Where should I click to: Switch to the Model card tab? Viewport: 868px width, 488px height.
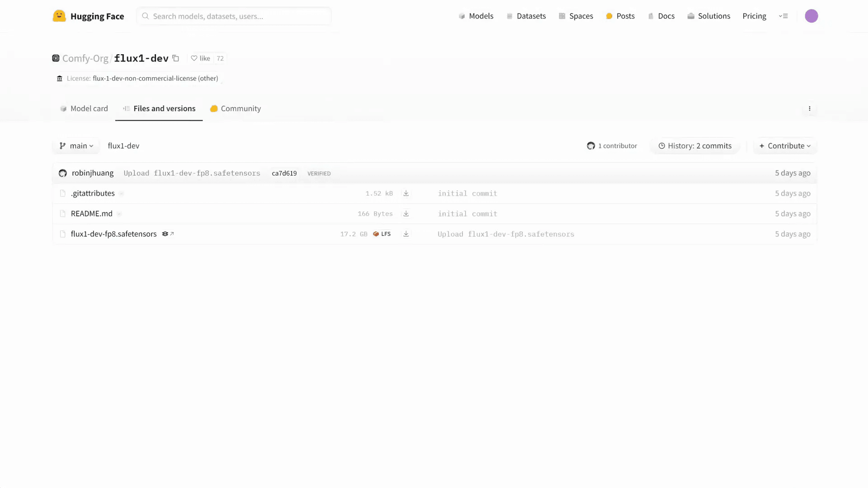(x=84, y=108)
